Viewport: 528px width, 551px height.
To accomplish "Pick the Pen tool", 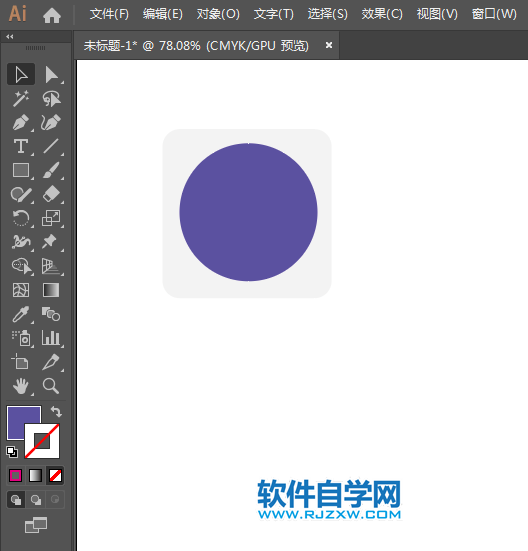I will coord(21,123).
